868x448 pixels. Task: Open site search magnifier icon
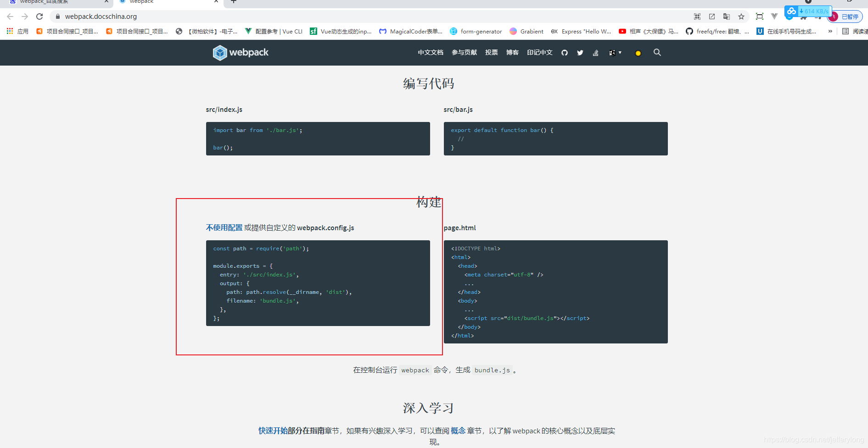coord(657,52)
